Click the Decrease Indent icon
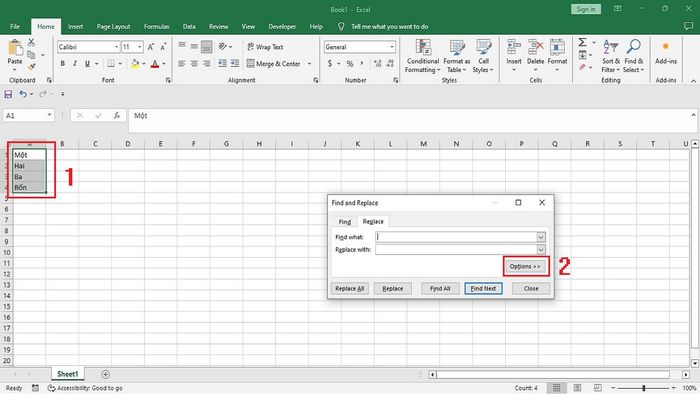 coord(222,64)
